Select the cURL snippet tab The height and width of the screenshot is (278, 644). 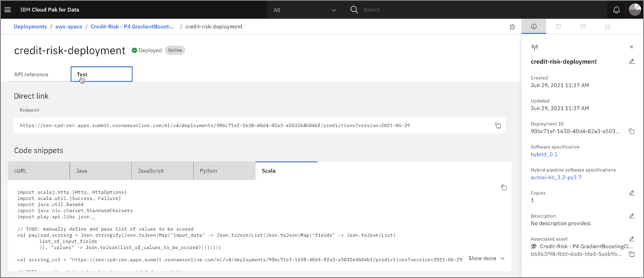tap(39, 171)
